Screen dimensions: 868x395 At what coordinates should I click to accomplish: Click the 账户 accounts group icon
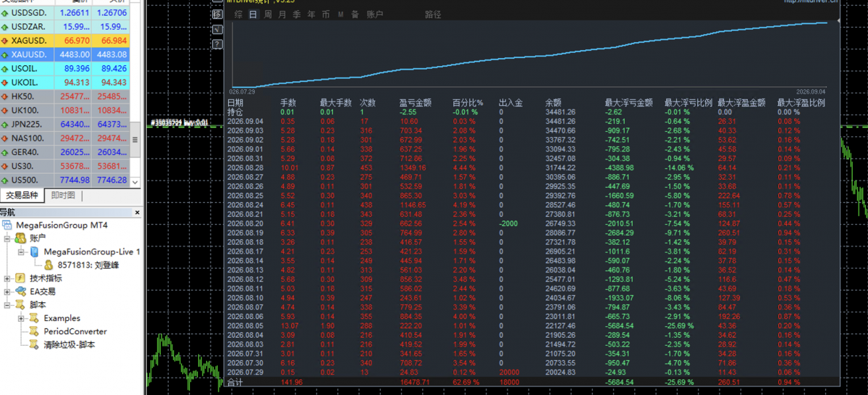(x=20, y=238)
